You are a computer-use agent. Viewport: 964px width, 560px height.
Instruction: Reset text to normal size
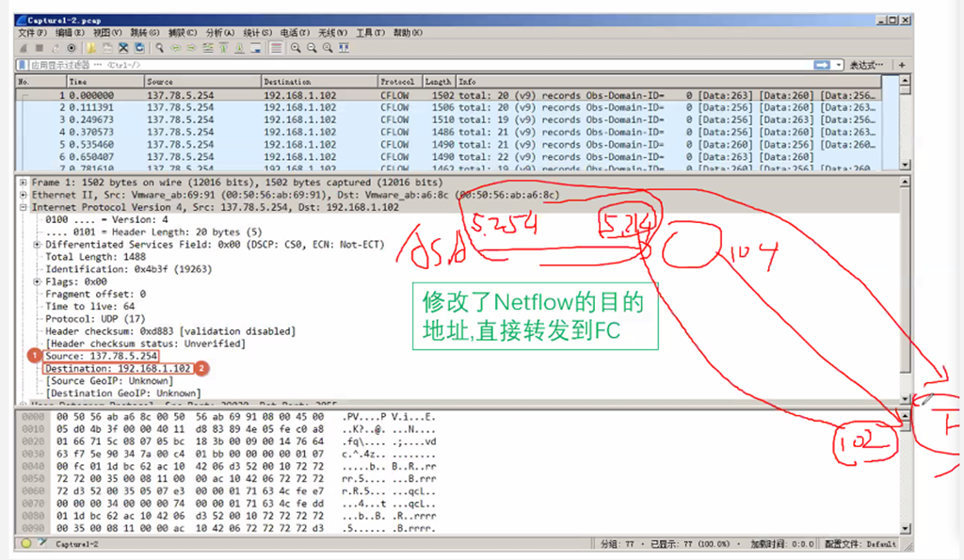click(x=328, y=48)
